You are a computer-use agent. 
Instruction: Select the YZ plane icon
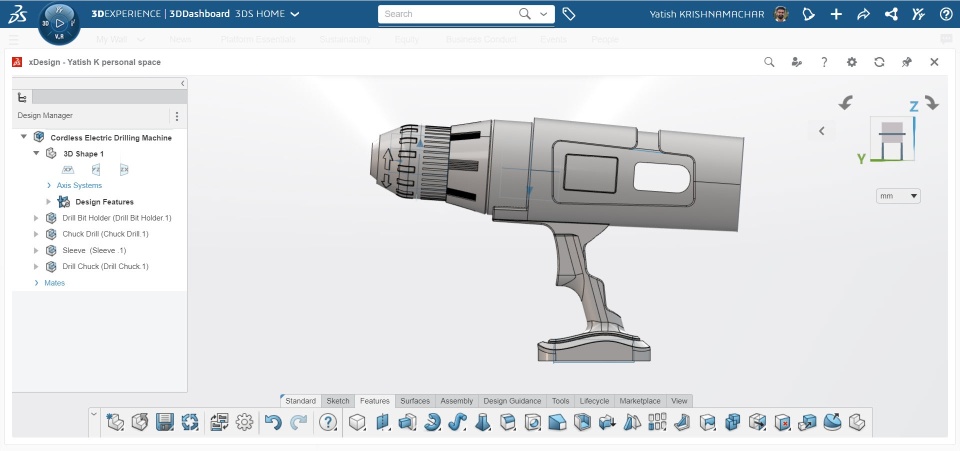(x=96, y=170)
